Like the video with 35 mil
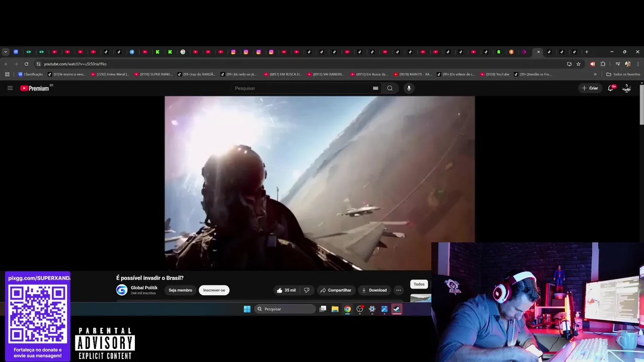The width and height of the screenshot is (644, 362). click(x=286, y=290)
